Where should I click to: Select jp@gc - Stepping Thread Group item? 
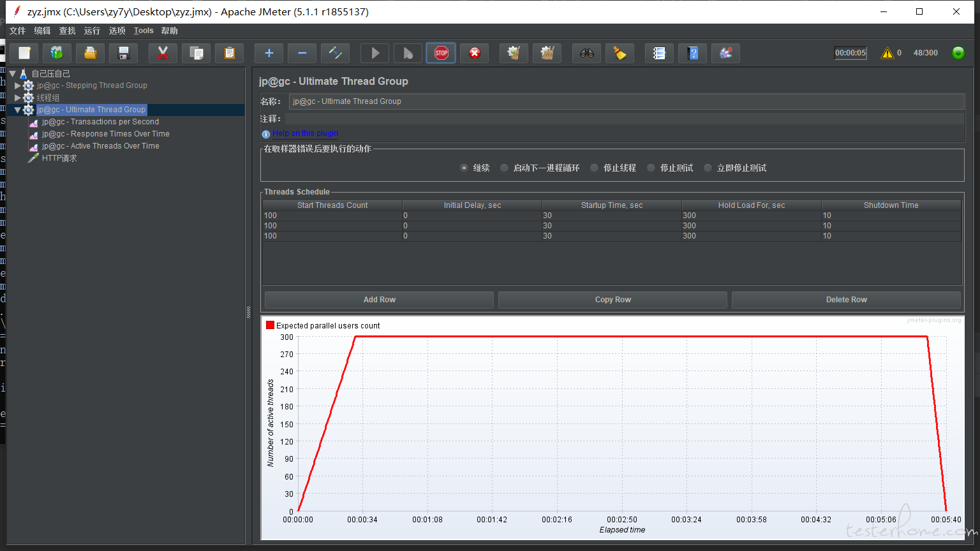(x=92, y=85)
